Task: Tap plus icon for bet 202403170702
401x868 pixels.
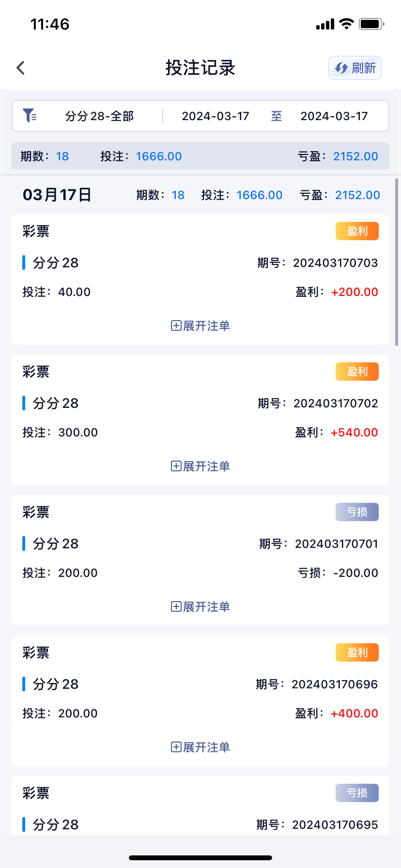Action: (x=176, y=466)
